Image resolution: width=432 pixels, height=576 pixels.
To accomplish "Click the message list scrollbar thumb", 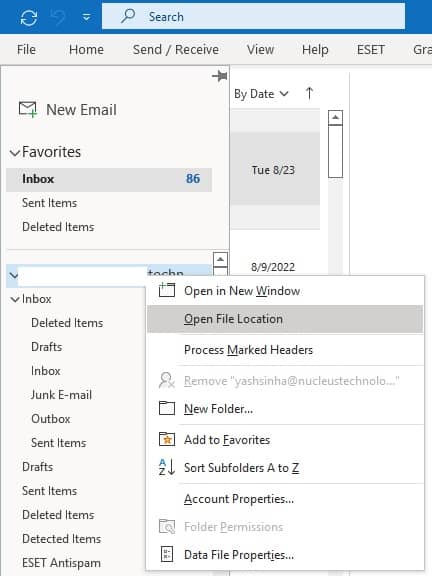I will point(335,151).
